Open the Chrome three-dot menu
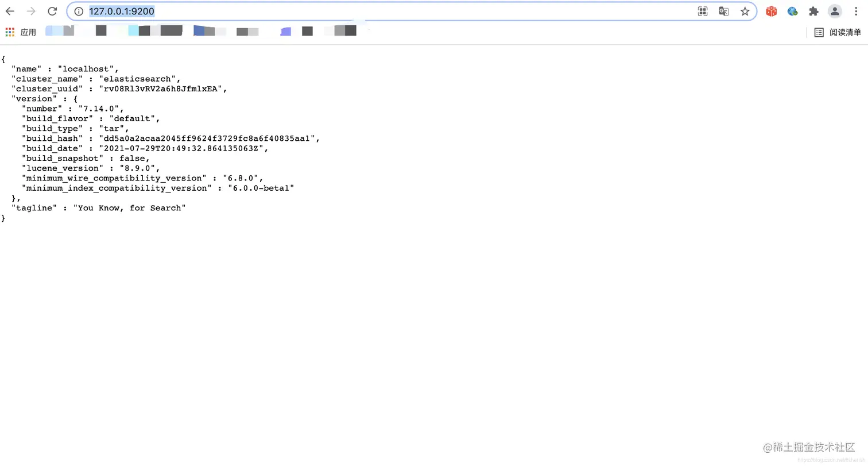Viewport: 868px width, 466px height. (856, 11)
